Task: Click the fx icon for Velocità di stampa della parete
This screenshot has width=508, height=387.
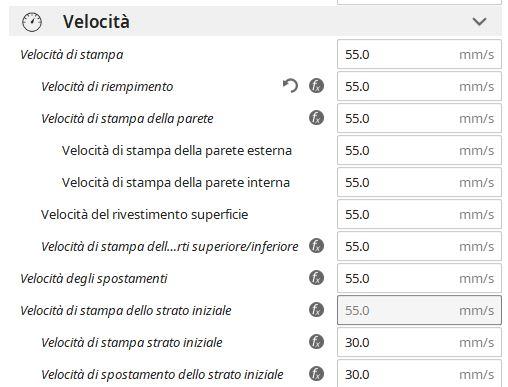Action: [x=316, y=118]
